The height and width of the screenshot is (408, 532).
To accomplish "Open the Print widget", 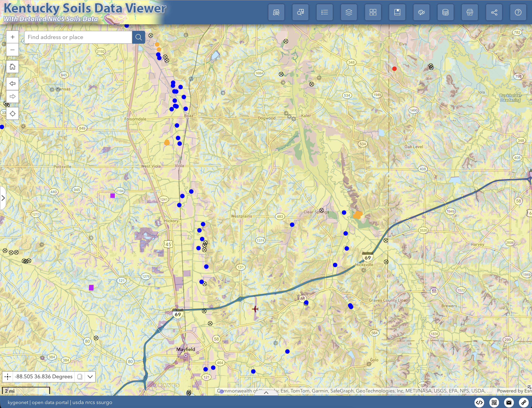I will [470, 12].
